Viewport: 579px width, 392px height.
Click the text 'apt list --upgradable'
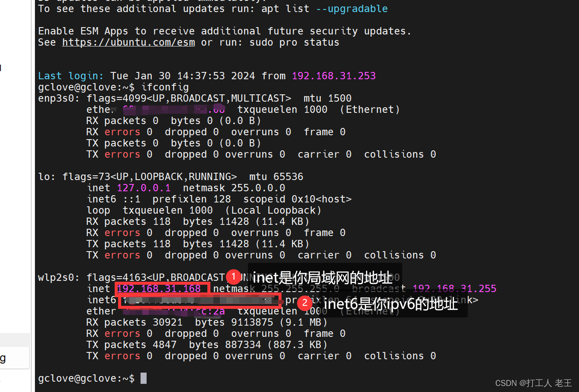coord(324,9)
